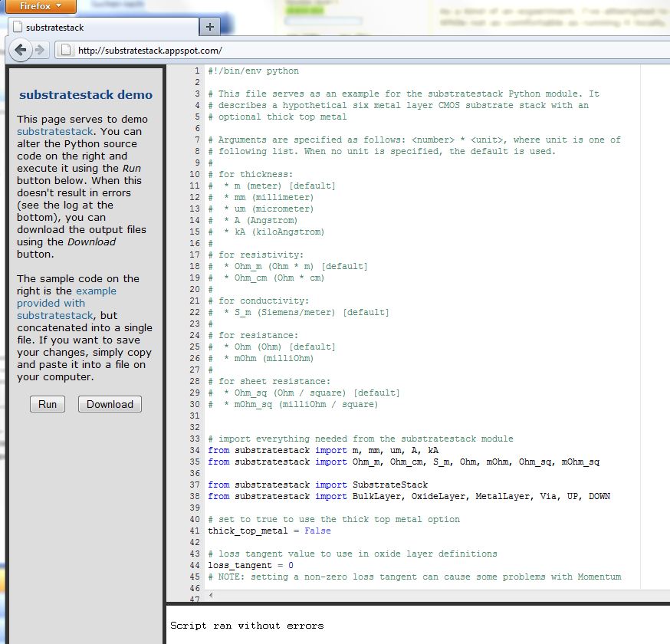Click '# import everything needed' comment line
This screenshot has width=670, height=644.
(360, 439)
